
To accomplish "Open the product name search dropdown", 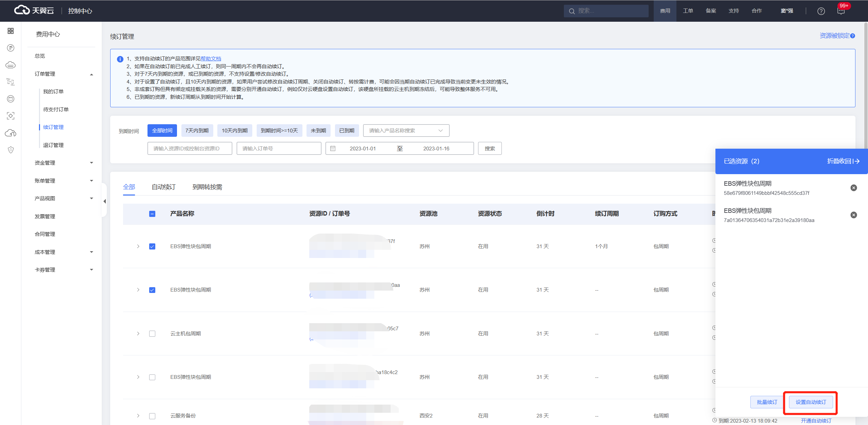I will [x=406, y=131].
